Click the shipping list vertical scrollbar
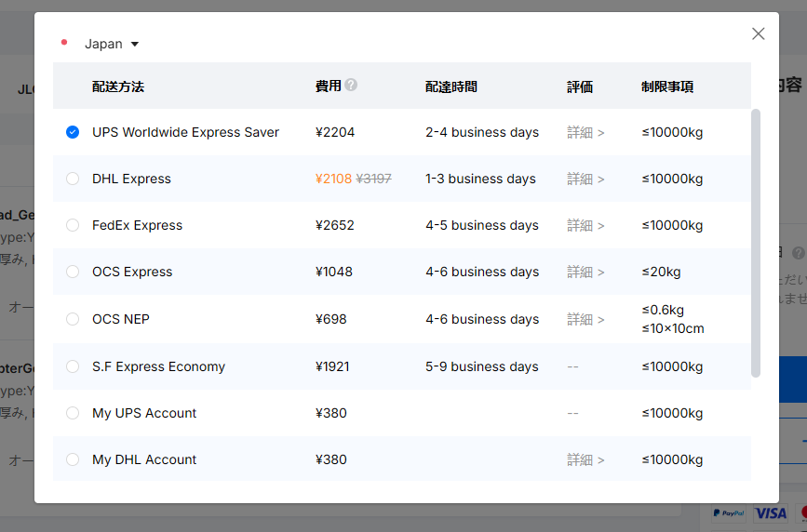The height and width of the screenshot is (532, 807). [755, 242]
